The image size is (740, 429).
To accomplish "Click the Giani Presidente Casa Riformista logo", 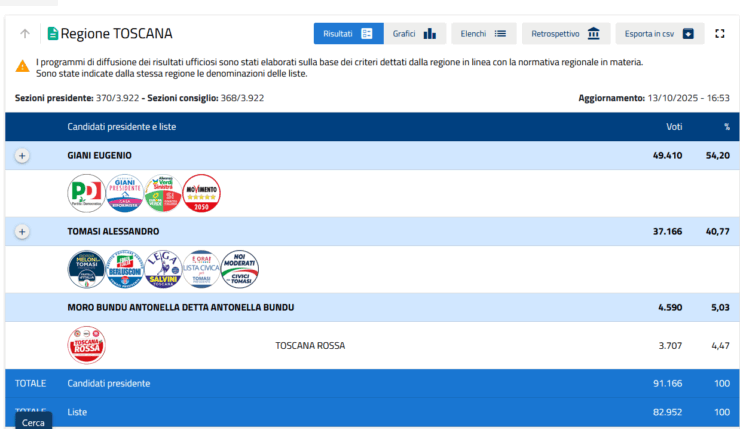I will (x=124, y=193).
